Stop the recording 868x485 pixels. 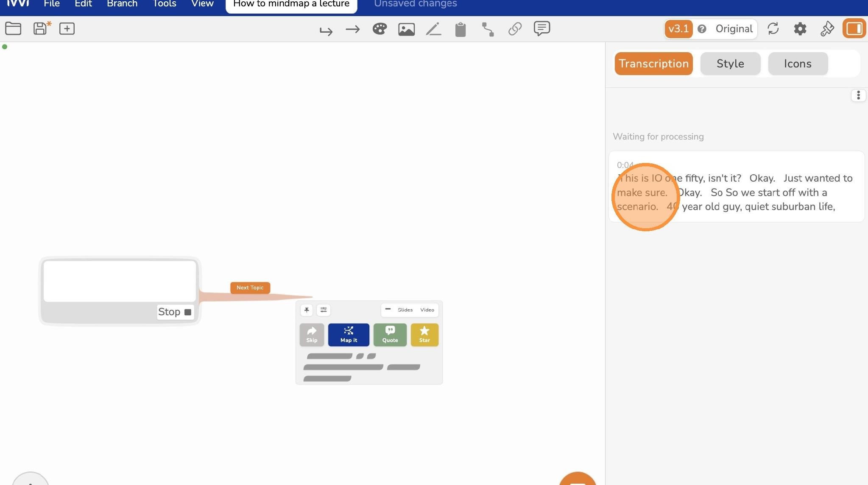click(x=175, y=312)
